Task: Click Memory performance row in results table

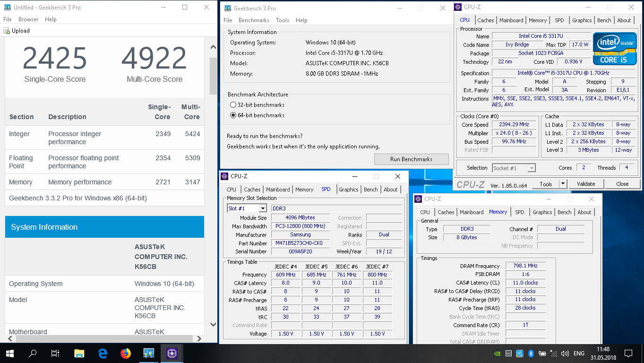Action: 104,182
